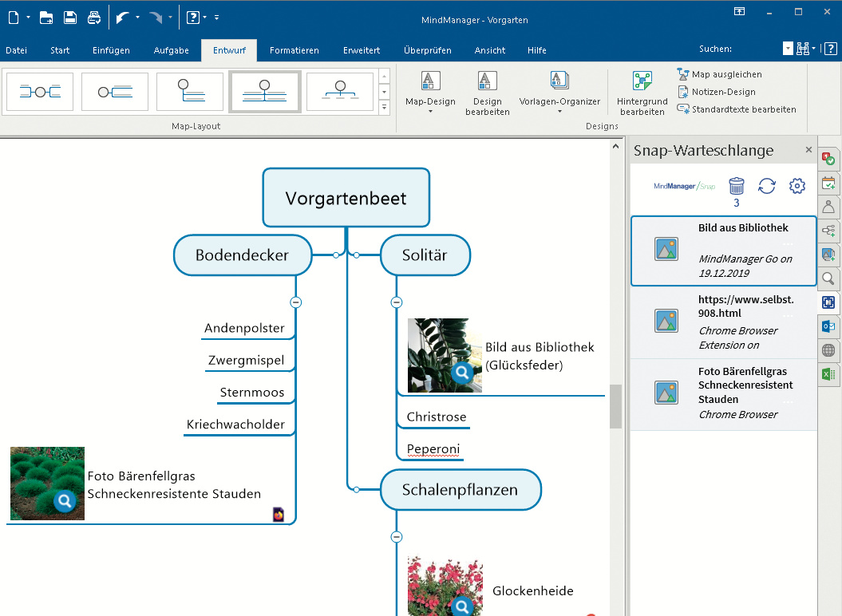Click Standardtexte bearbeiten

737,109
